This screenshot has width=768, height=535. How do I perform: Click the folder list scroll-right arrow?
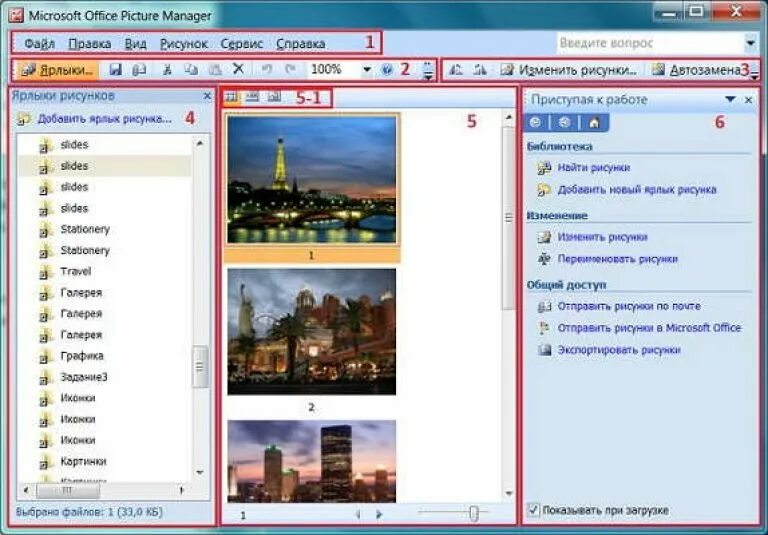(x=182, y=490)
